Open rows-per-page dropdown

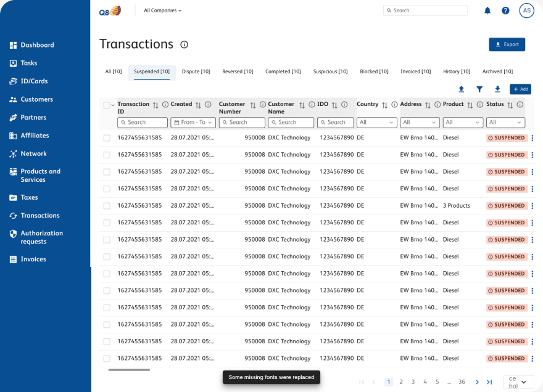518,382
